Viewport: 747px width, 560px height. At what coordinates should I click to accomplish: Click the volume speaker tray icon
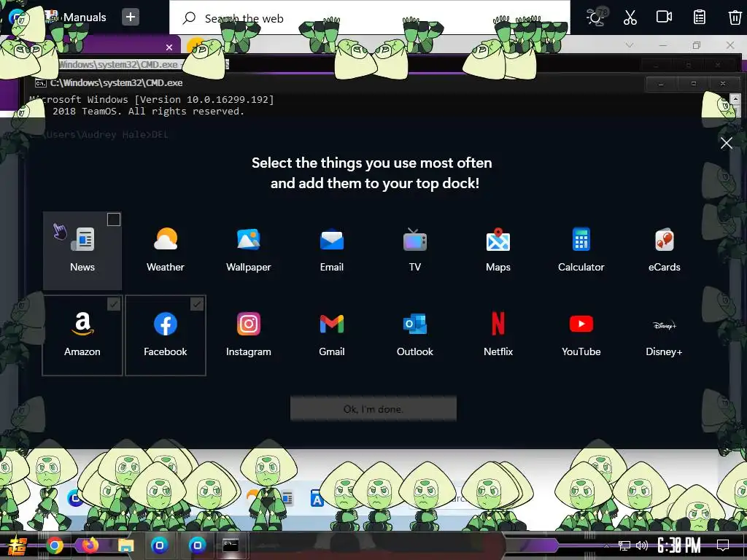[642, 545]
